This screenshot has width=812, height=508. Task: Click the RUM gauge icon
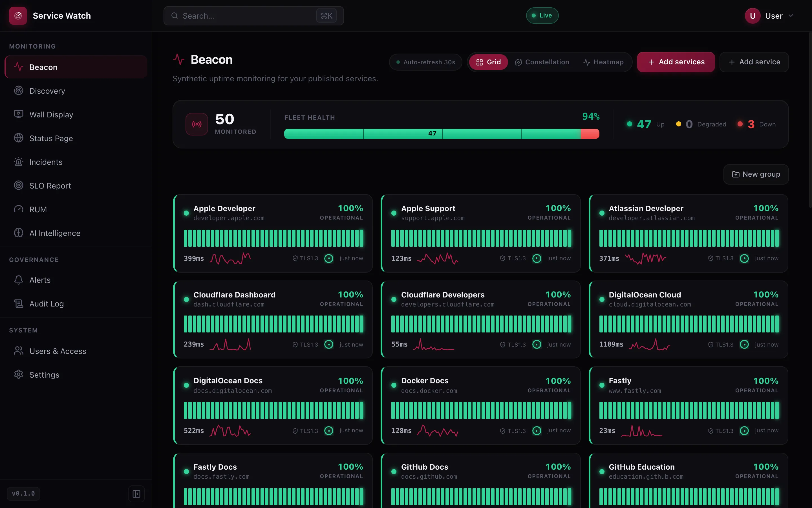18,209
